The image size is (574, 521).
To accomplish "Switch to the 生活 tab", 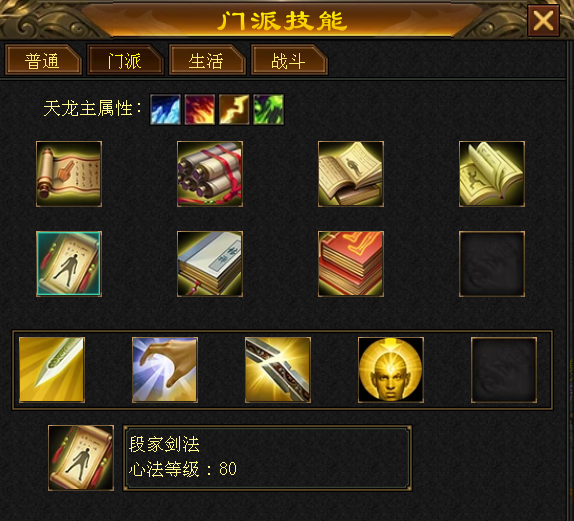I will pyautogui.click(x=207, y=60).
